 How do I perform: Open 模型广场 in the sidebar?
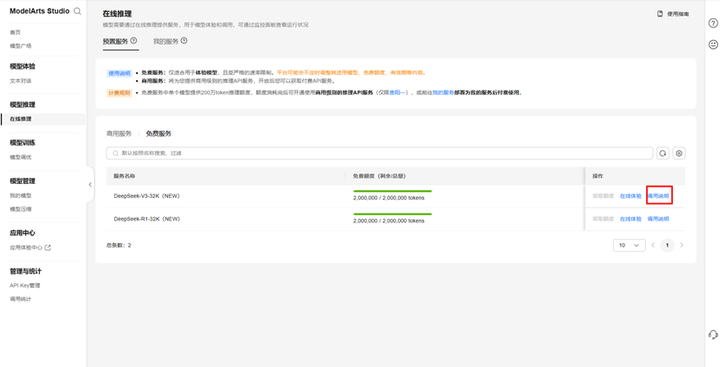(x=21, y=46)
